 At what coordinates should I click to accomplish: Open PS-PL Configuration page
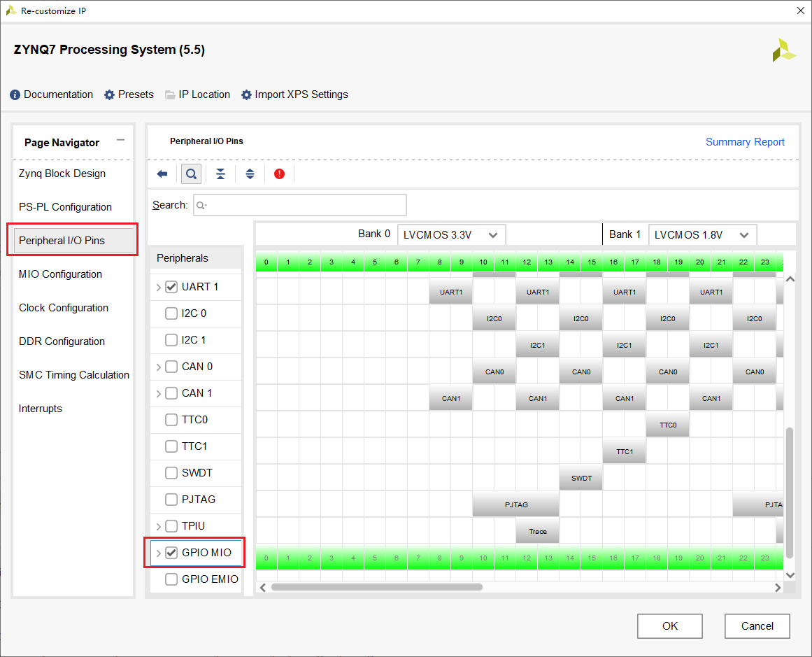coord(65,207)
